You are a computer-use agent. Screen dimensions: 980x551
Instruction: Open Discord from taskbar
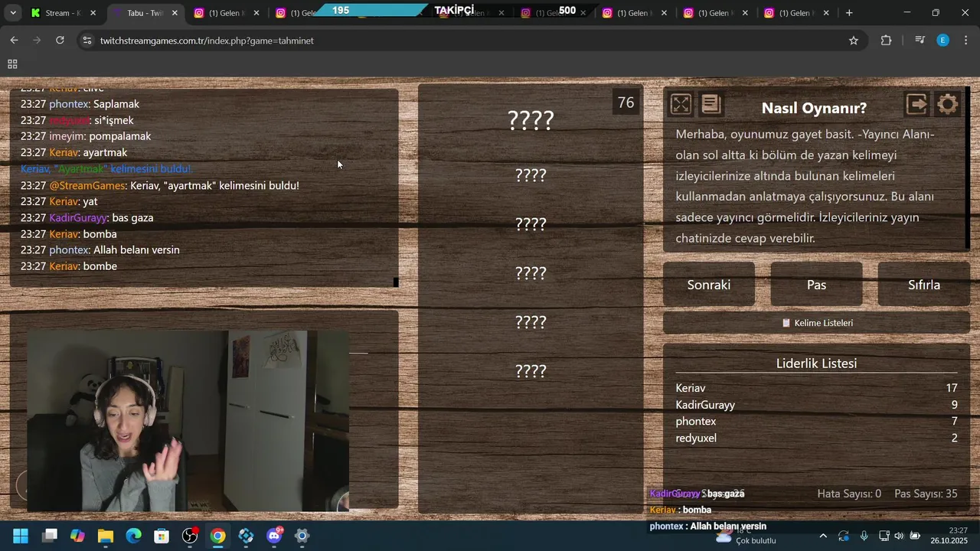(x=274, y=536)
